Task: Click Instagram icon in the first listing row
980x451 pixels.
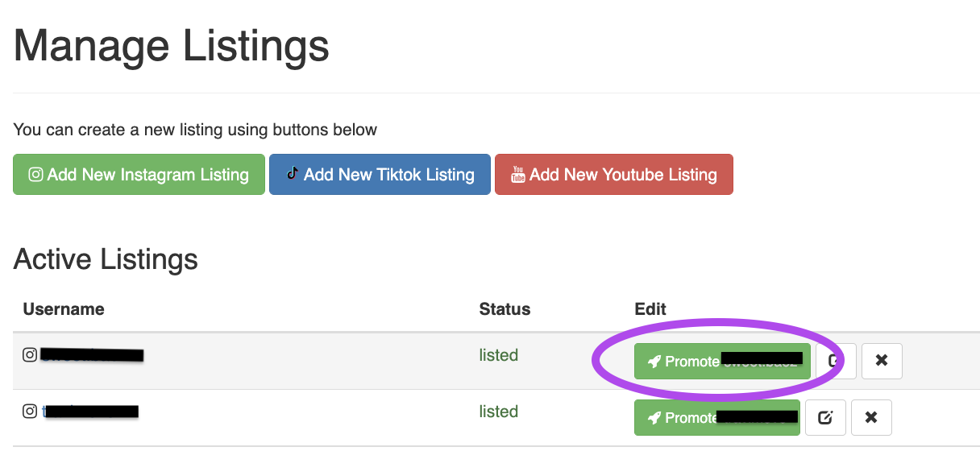Action: point(30,354)
